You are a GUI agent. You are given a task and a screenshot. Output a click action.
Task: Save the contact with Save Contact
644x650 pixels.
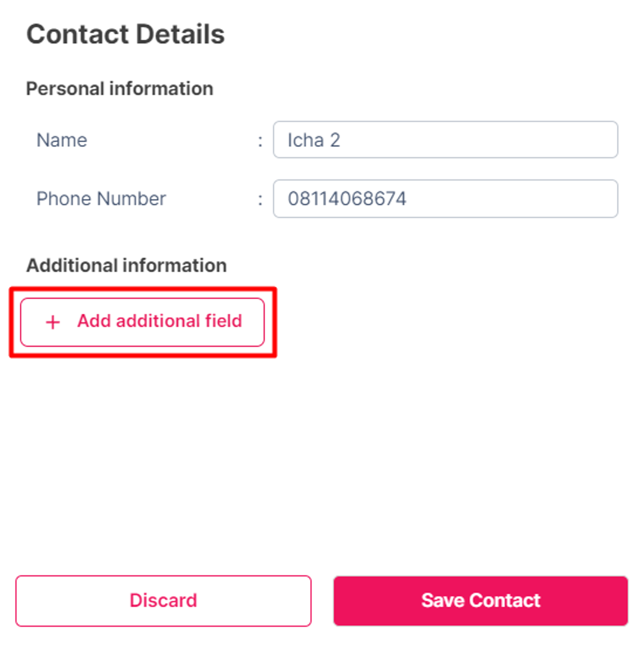click(x=480, y=600)
